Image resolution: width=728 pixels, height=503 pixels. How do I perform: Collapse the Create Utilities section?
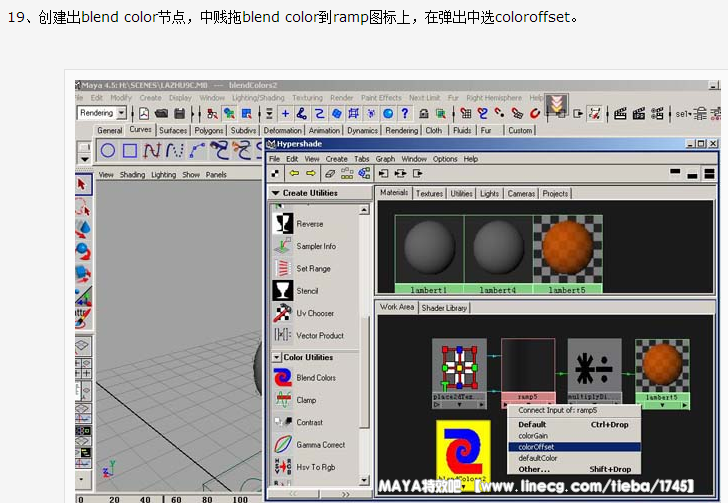coord(277,193)
